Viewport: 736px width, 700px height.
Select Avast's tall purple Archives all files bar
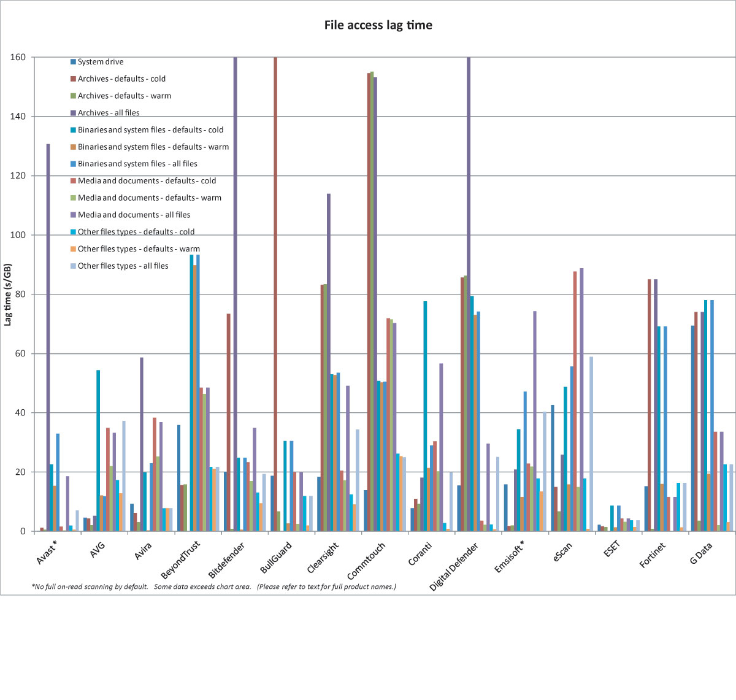(48, 337)
